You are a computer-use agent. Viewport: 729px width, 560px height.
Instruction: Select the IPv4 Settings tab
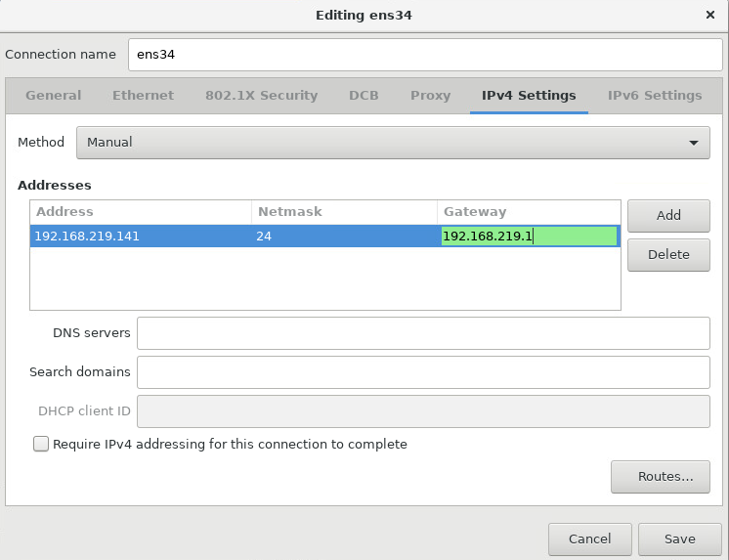click(529, 96)
